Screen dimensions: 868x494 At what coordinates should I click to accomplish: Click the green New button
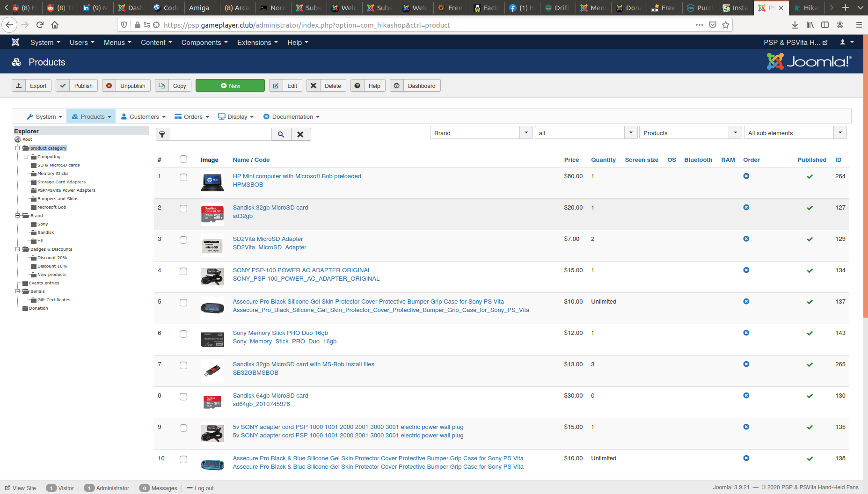click(230, 86)
